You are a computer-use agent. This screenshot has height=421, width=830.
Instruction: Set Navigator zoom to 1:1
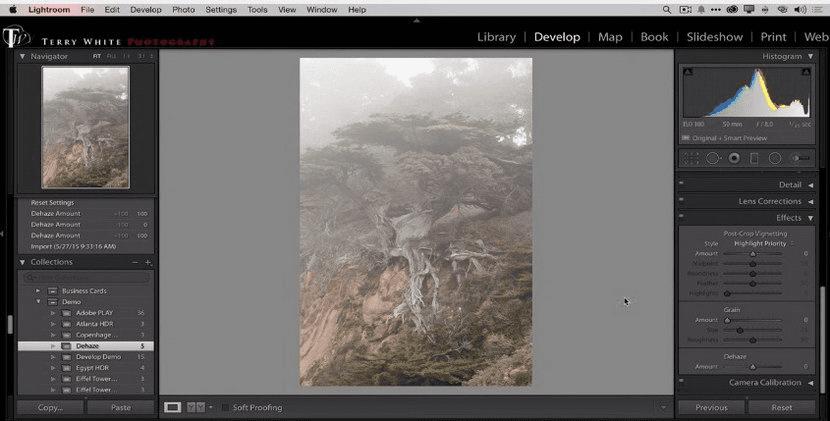click(127, 56)
